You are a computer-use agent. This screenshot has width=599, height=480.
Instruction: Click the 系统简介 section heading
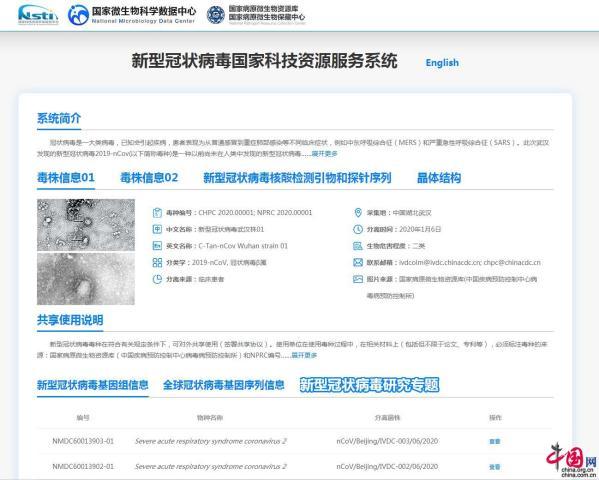click(x=59, y=118)
